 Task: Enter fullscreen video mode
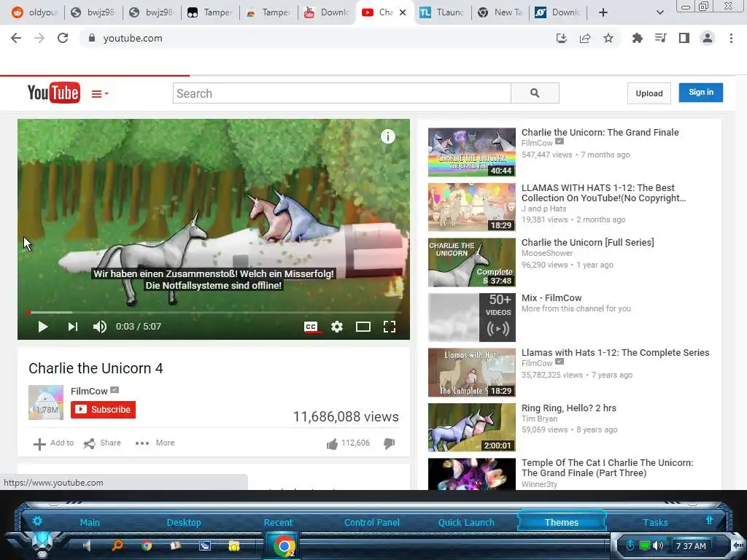point(390,327)
